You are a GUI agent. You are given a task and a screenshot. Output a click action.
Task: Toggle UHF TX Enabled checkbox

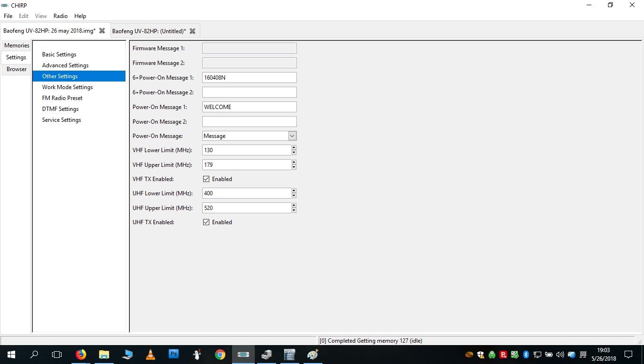(206, 222)
